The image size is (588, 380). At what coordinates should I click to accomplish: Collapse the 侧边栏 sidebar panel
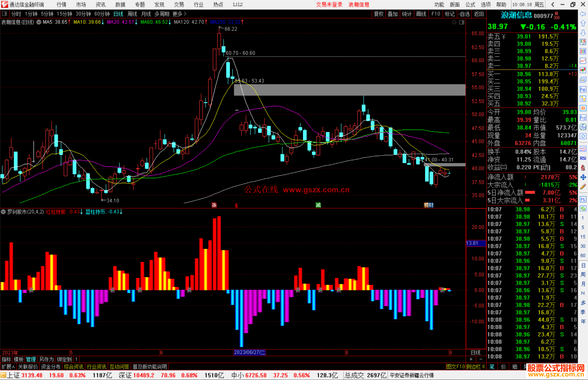(x=476, y=367)
